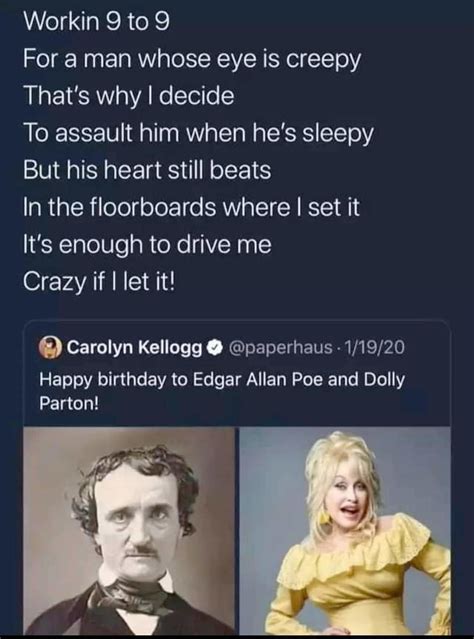Viewport: 474px width, 639px height.
Task: Click the line 'In the floorboards where I set it'
Action: (x=192, y=207)
